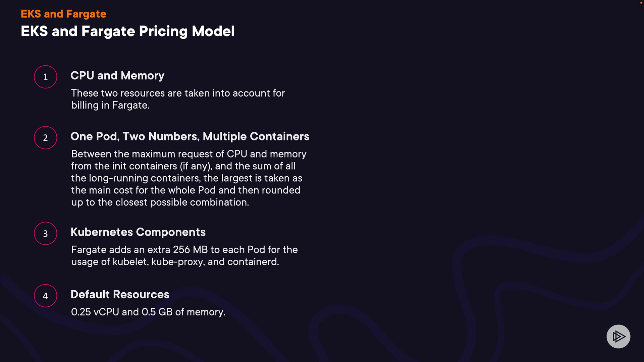Select the "One Pod, Two Numbers, Multiple Containers" heading

(x=190, y=136)
